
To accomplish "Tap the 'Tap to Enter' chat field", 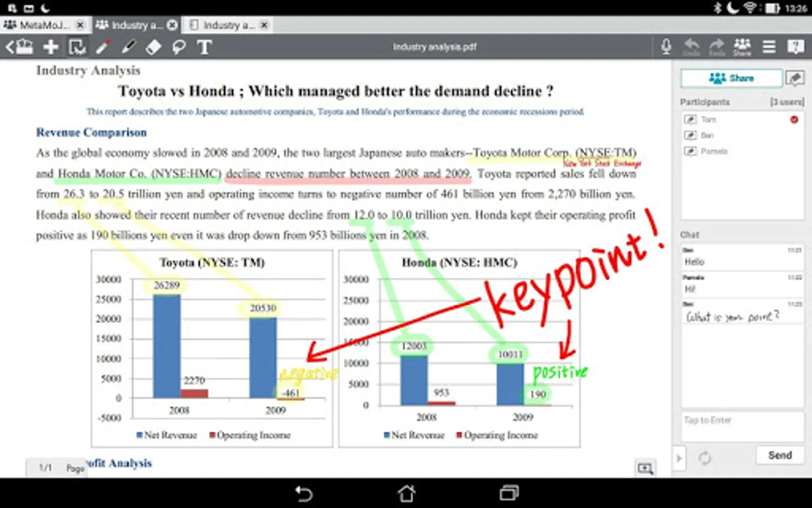I will pos(743,427).
